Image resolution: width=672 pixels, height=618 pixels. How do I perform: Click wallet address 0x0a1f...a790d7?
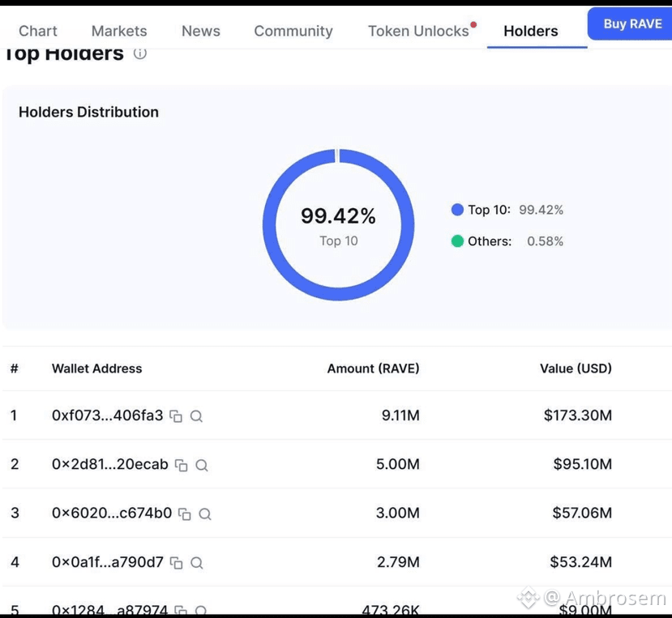pyautogui.click(x=108, y=561)
